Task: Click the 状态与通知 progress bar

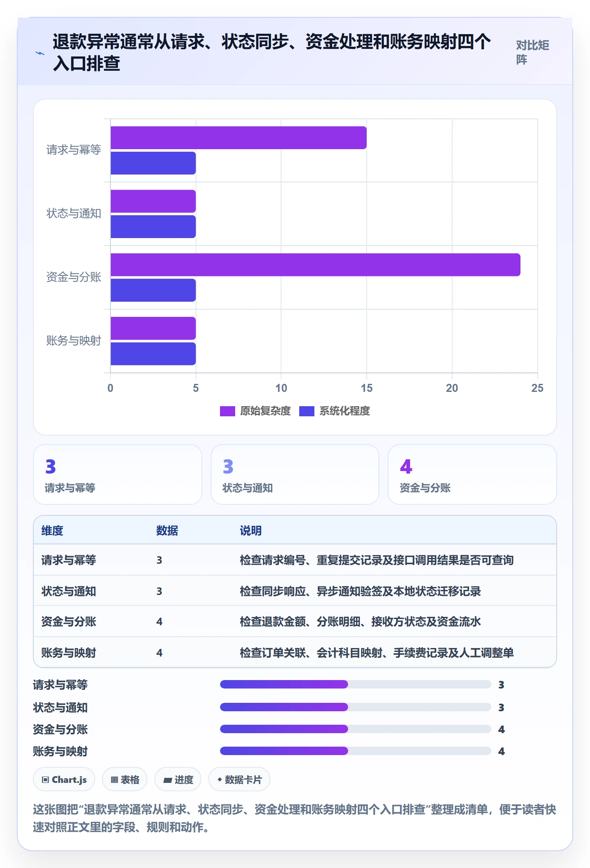Action: pyautogui.click(x=356, y=707)
